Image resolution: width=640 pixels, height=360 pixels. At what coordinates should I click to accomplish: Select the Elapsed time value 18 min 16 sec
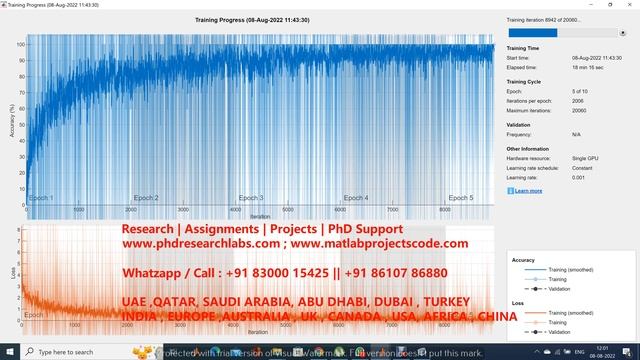click(x=587, y=68)
